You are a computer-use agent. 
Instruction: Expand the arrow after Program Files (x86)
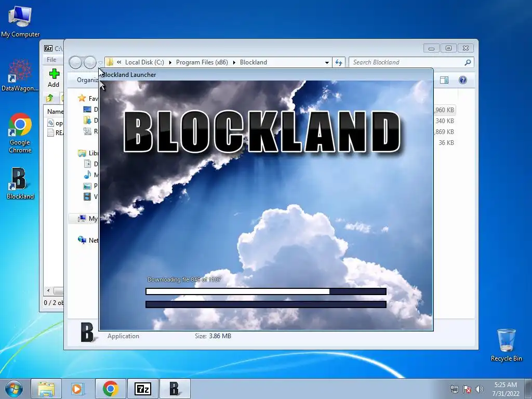[234, 62]
